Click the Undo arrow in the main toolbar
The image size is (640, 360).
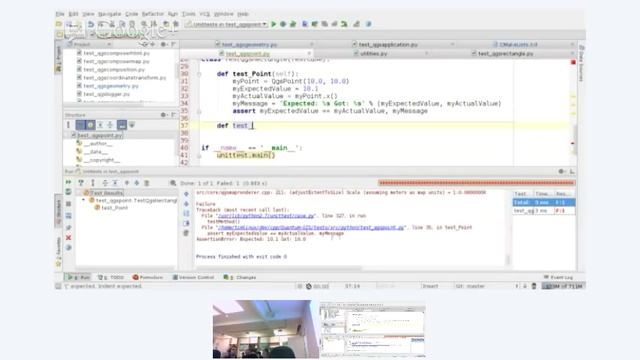[x=91, y=24]
